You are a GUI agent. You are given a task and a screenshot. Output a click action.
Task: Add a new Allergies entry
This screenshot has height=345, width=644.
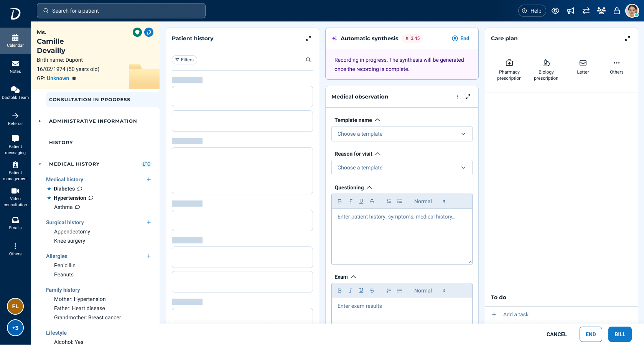149,256
